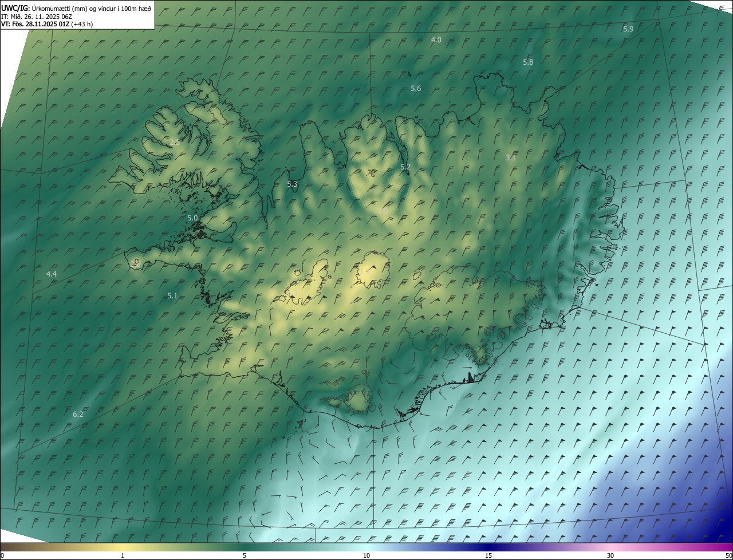The image size is (733, 560).
Task: Click the 5.8 value label
Action: coord(528,62)
